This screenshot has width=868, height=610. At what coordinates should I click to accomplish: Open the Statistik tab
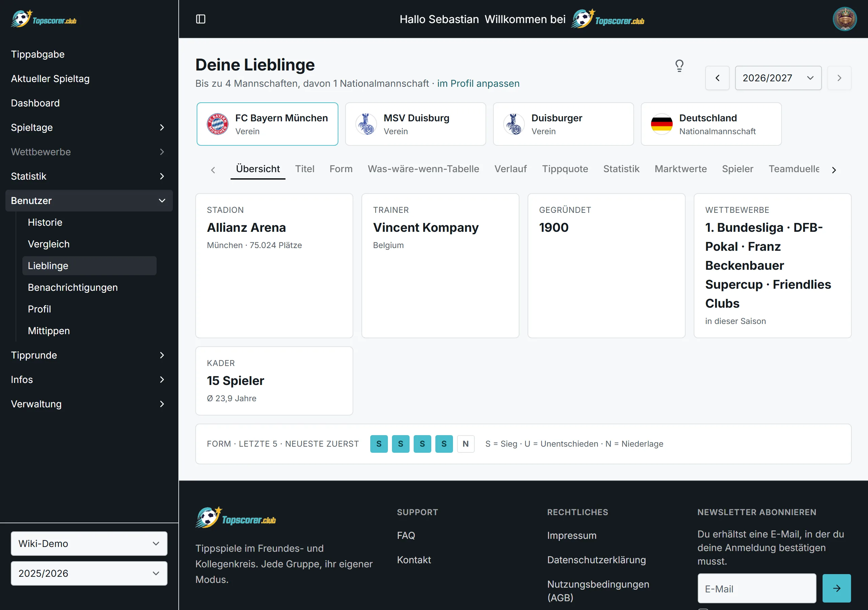click(621, 169)
